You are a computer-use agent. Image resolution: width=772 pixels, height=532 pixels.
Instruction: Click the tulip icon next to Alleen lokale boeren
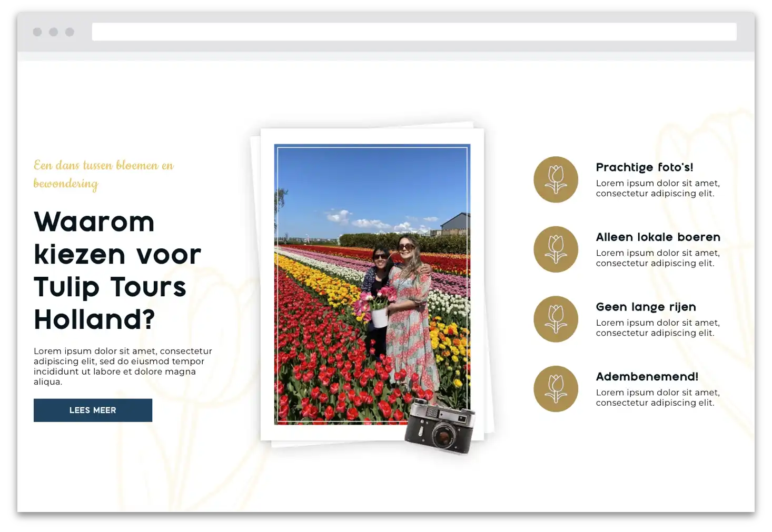point(556,249)
